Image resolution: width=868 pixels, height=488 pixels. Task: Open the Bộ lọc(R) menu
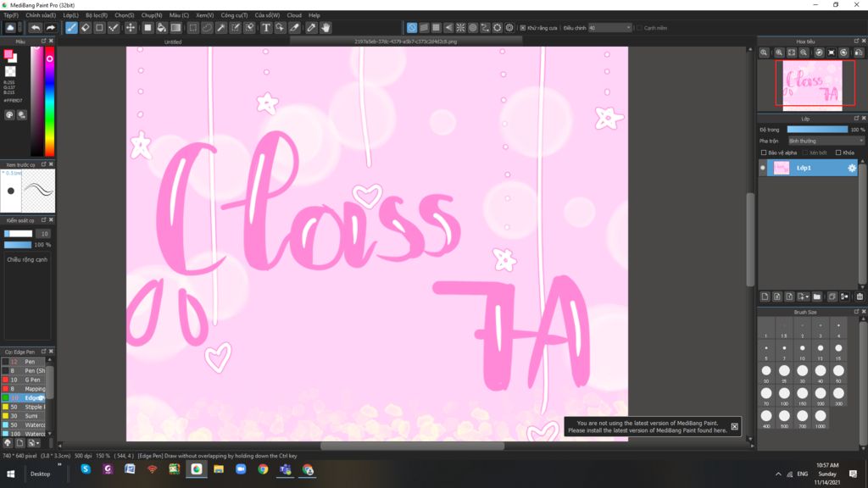(x=97, y=15)
